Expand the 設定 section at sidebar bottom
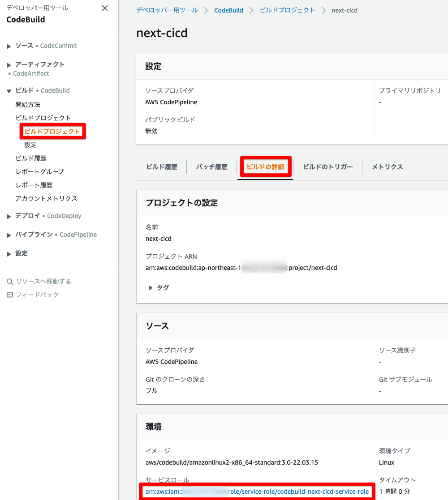This screenshot has width=448, height=500. [x=9, y=254]
